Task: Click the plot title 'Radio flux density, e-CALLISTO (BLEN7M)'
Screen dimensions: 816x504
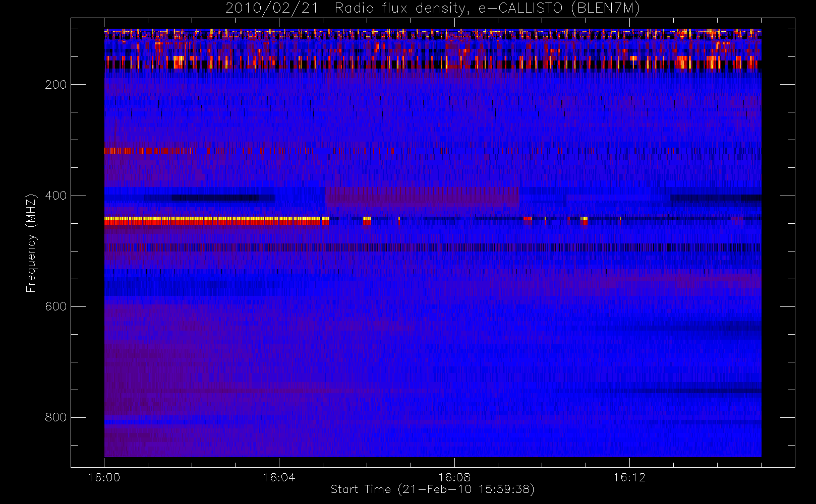Action: click(487, 9)
